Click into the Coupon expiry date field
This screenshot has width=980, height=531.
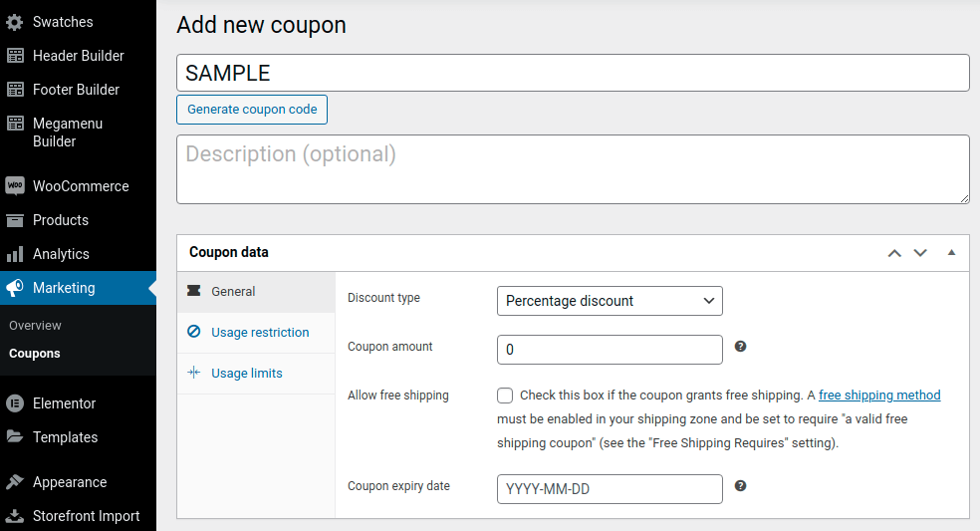610,489
